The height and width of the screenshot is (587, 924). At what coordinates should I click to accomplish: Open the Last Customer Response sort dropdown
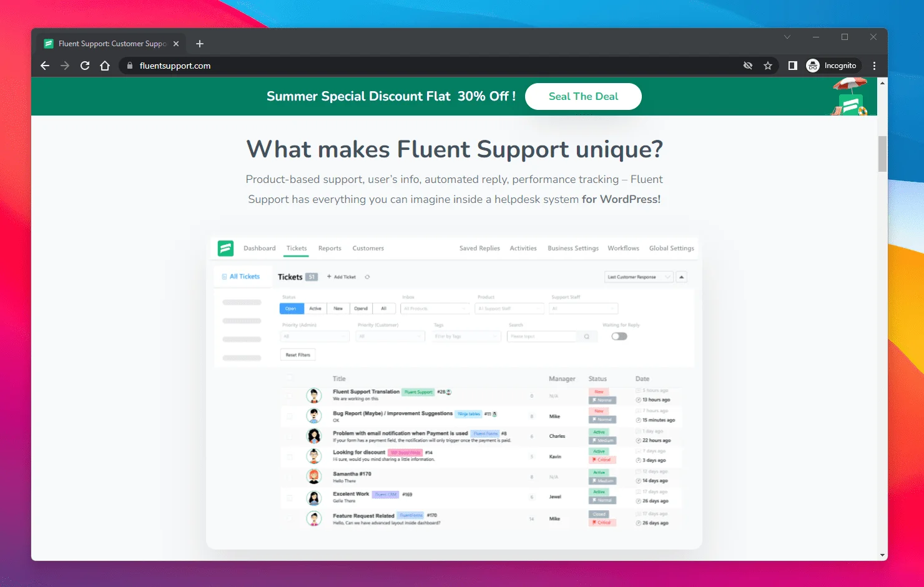[x=638, y=277]
